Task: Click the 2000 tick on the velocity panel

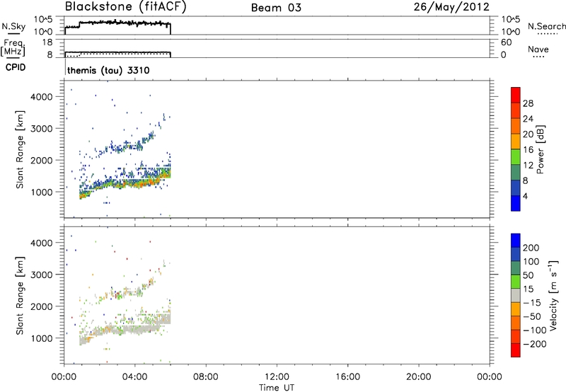Action: 41,307
